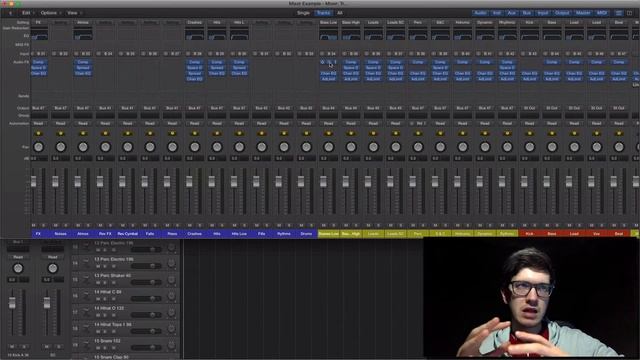The image size is (640, 360).
Task: Switch mixer to wide channel strips icon
Action: tap(629, 13)
